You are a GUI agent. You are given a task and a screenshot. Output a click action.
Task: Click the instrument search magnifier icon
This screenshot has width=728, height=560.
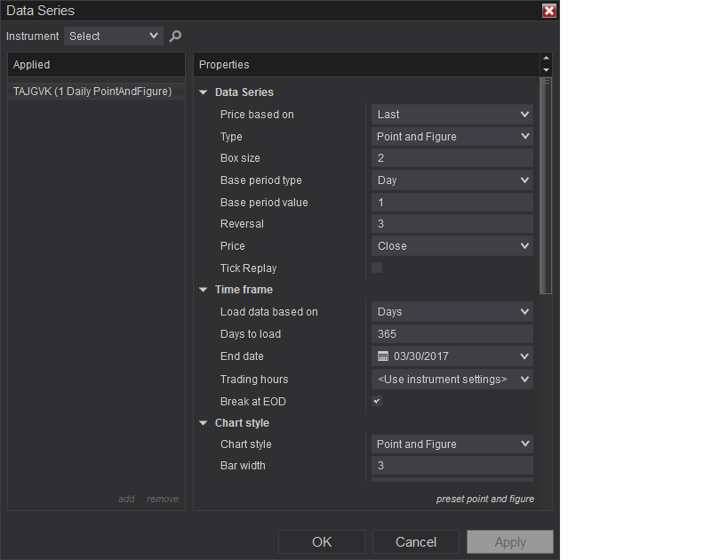[175, 36]
